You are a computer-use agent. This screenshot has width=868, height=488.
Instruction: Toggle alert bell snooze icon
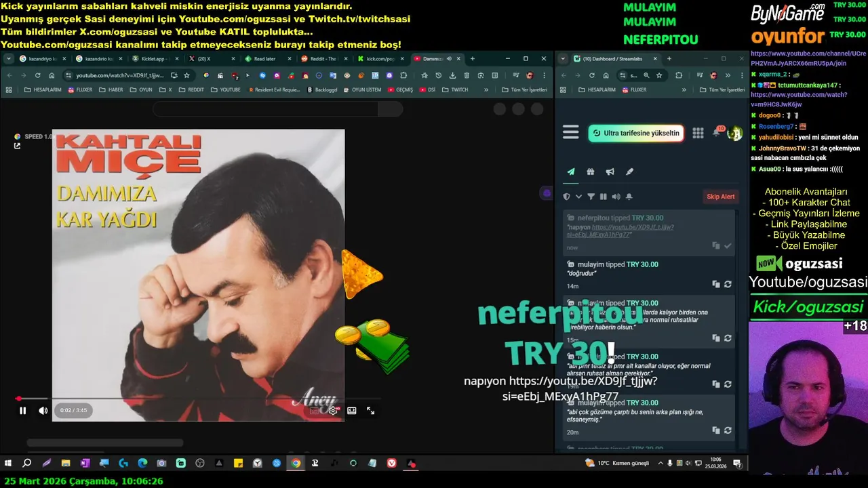[x=629, y=197]
